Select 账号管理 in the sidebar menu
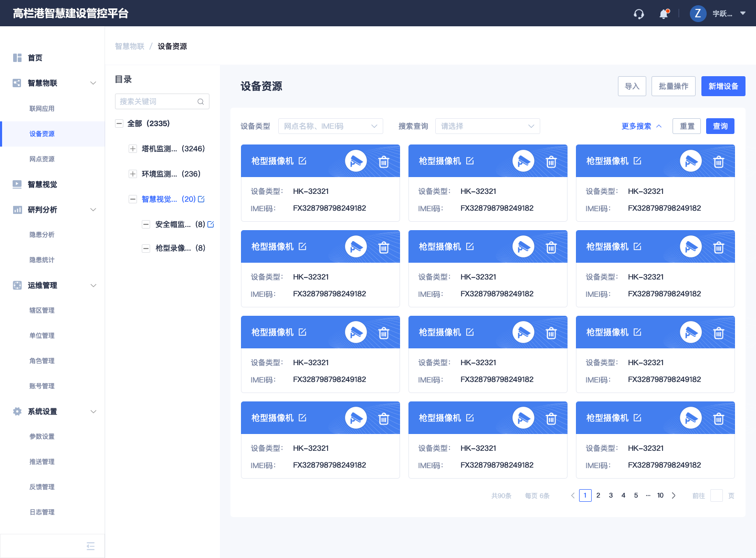Viewport: 756px width, 558px height. [x=42, y=386]
